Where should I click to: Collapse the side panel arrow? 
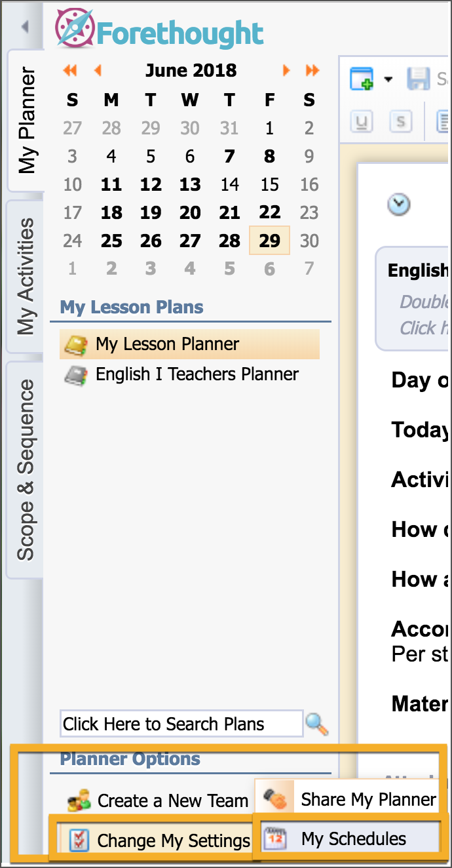point(25,27)
